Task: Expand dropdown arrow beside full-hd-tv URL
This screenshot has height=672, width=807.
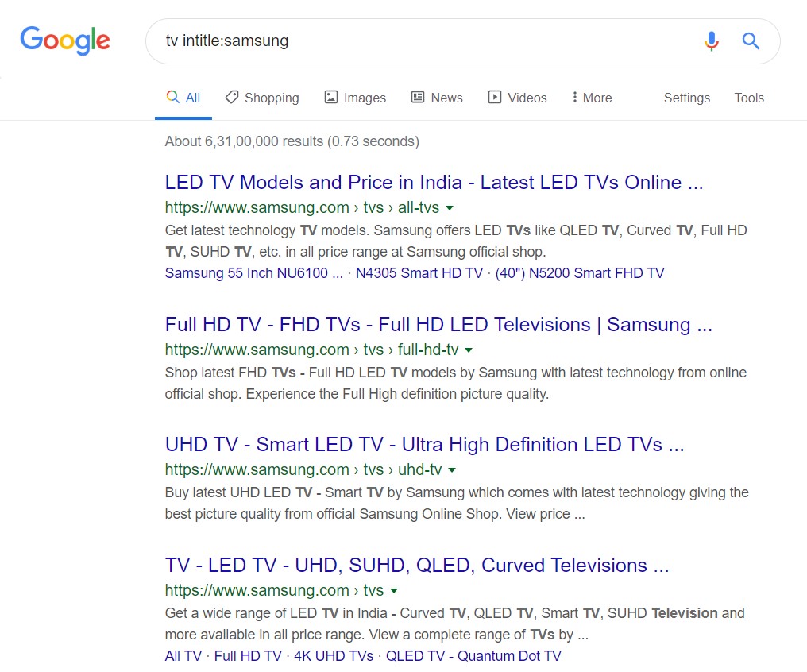Action: coord(469,350)
